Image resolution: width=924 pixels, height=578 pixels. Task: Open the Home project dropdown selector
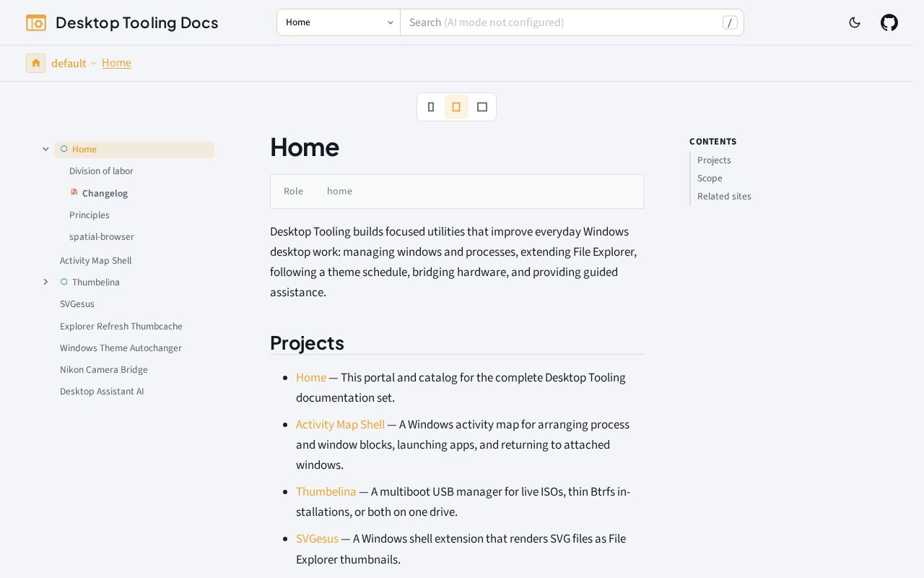point(339,22)
